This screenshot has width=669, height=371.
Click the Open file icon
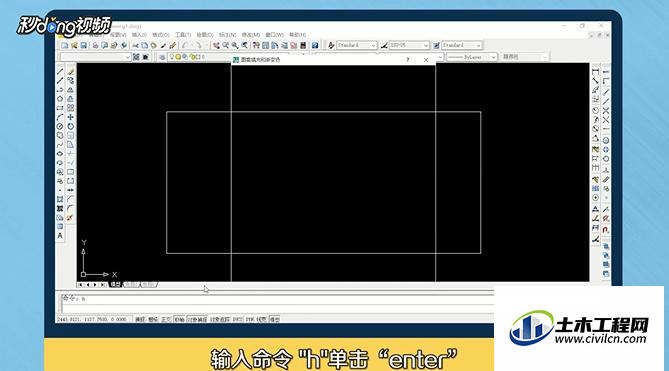coord(74,45)
